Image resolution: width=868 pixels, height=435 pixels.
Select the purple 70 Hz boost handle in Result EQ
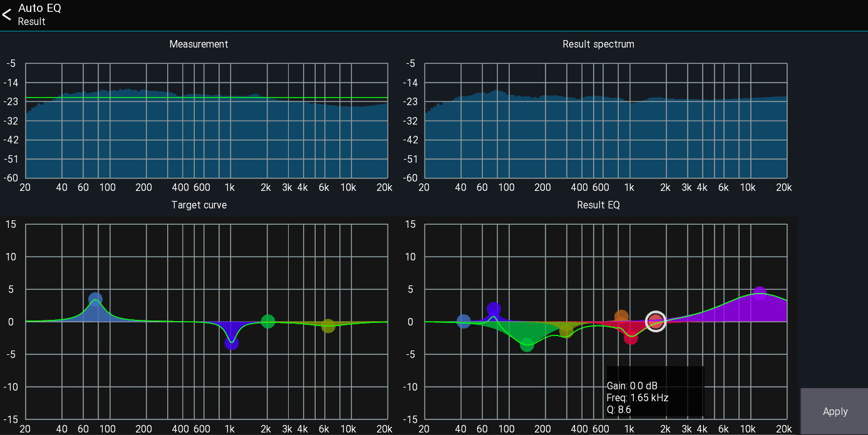tap(494, 307)
